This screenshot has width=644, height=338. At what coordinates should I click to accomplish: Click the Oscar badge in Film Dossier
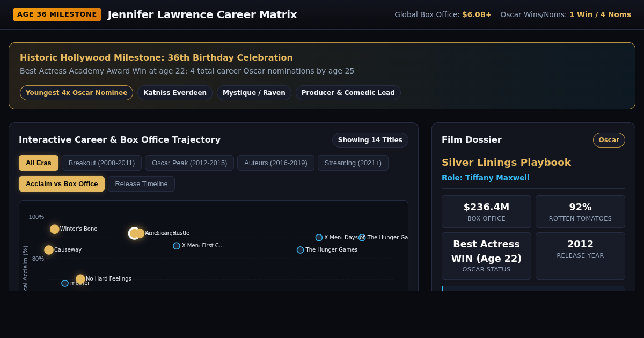(609, 140)
